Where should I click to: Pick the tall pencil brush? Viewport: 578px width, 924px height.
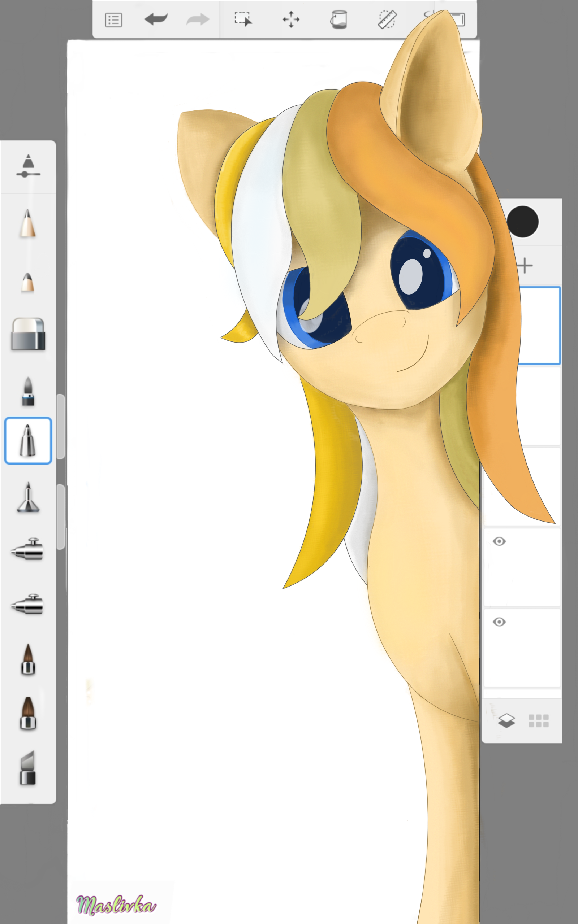tap(28, 223)
